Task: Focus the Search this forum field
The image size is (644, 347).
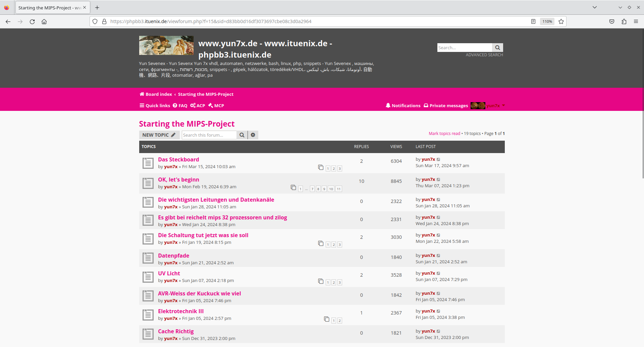Action: [209, 135]
